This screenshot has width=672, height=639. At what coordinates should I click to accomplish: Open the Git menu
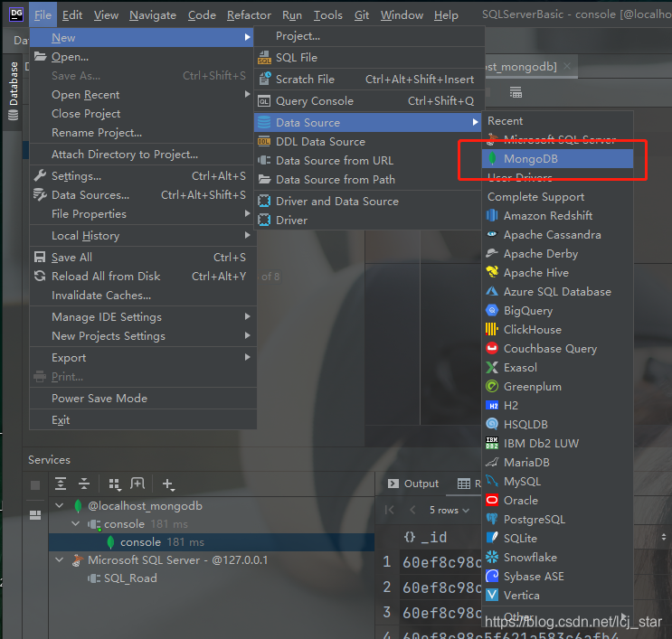point(361,15)
